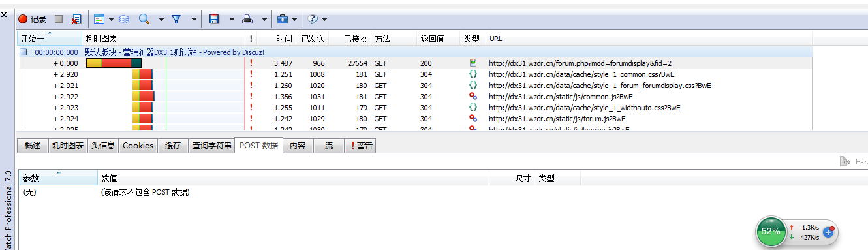
Task: Save the log with the floppy disk icon
Action: [x=214, y=20]
